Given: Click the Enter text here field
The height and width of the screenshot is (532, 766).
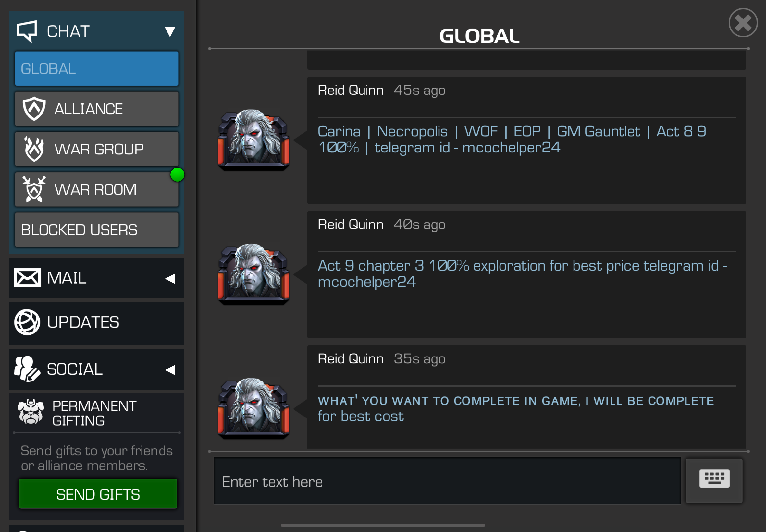Looking at the screenshot, I should (x=447, y=481).
